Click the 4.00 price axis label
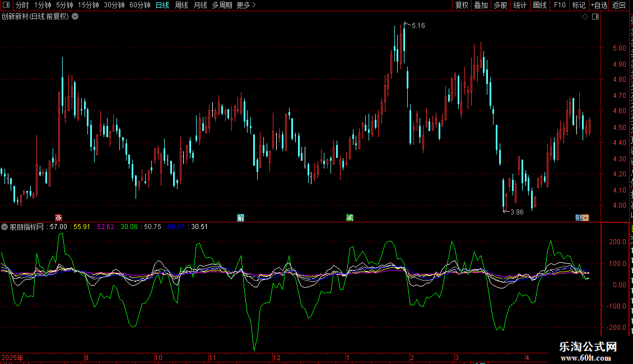Viewport: 633px width, 364px height. coord(619,206)
